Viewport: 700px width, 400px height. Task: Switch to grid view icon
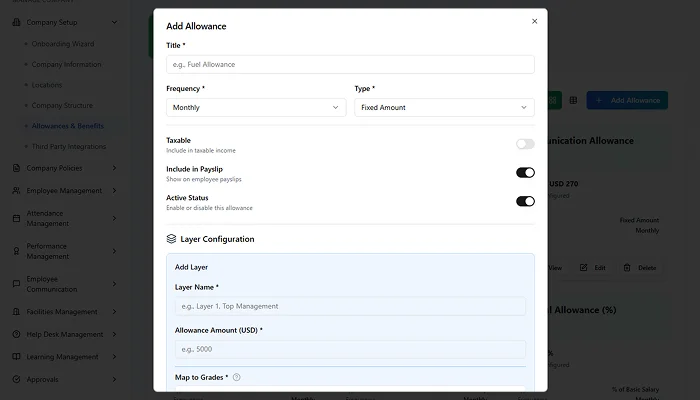pyautogui.click(x=573, y=101)
